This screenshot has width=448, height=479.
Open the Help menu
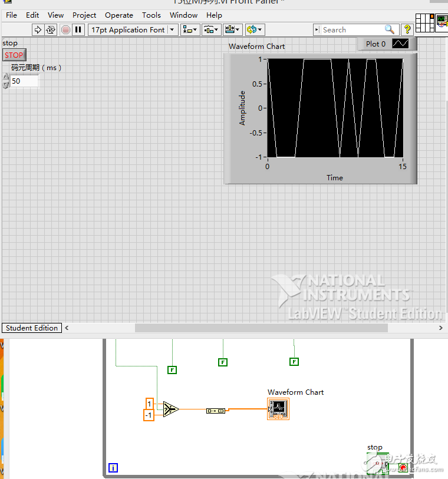click(214, 15)
